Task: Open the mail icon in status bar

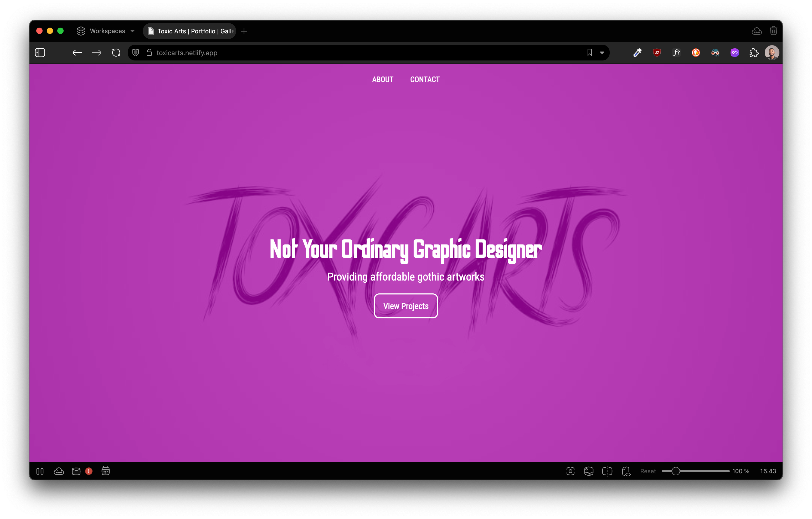Action: 76,471
